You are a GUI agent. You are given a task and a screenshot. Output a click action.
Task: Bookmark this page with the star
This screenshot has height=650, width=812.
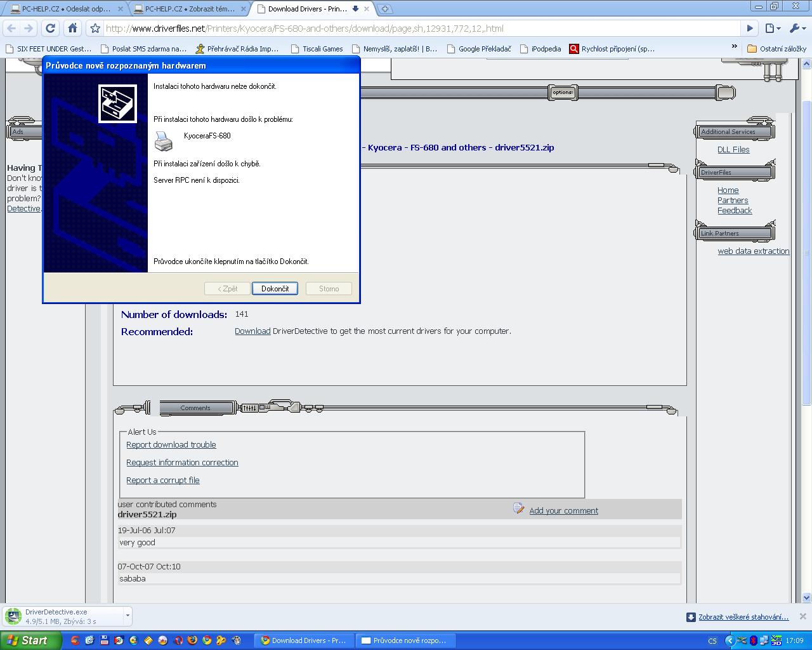[95, 28]
